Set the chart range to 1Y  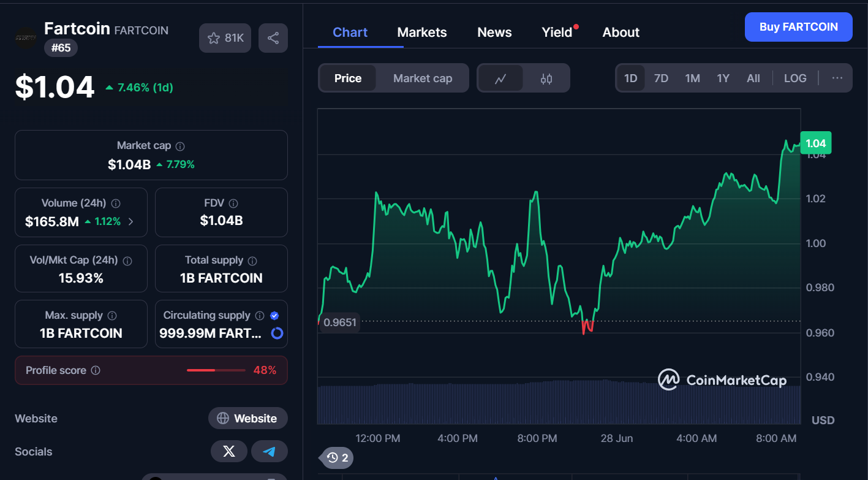pos(723,78)
